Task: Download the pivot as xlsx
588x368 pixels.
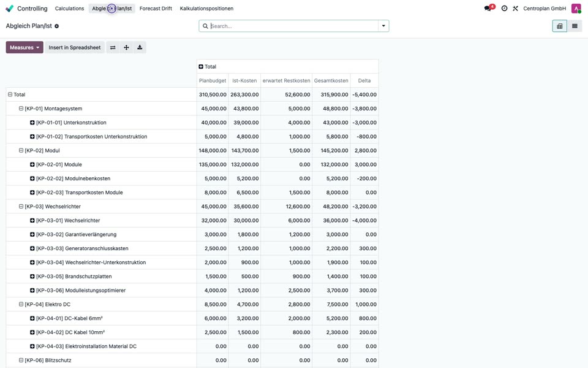Action: coord(140,47)
